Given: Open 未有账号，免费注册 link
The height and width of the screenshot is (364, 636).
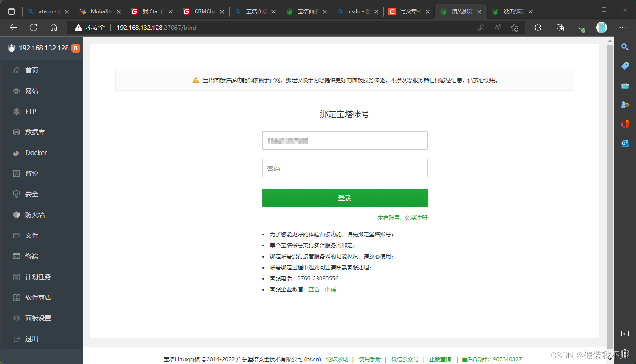Looking at the screenshot, I should pyautogui.click(x=402, y=218).
